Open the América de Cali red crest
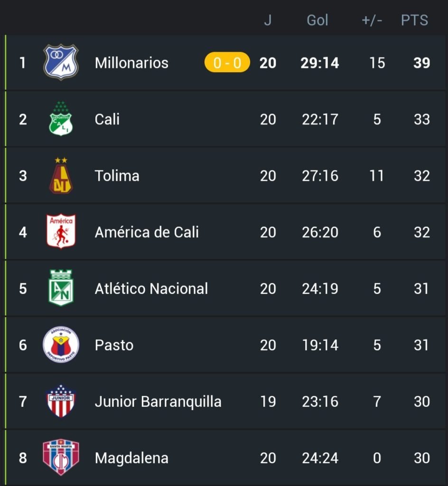The width and height of the screenshot is (448, 486). pyautogui.click(x=61, y=232)
